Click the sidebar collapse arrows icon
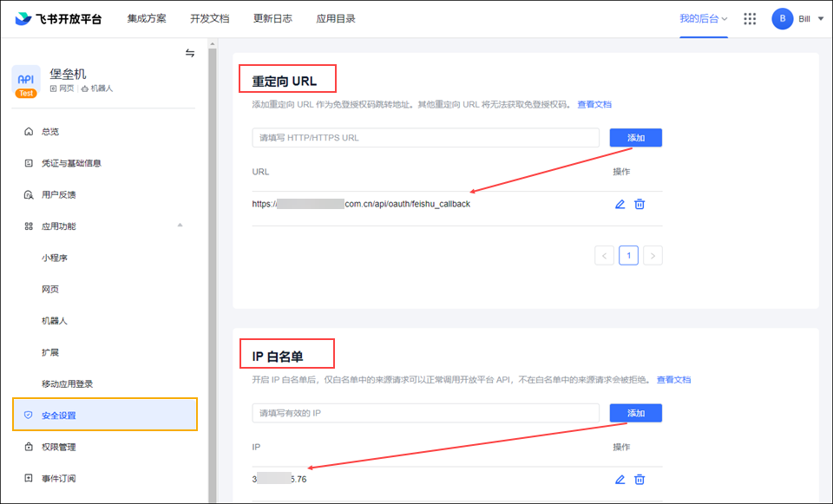 click(x=190, y=54)
